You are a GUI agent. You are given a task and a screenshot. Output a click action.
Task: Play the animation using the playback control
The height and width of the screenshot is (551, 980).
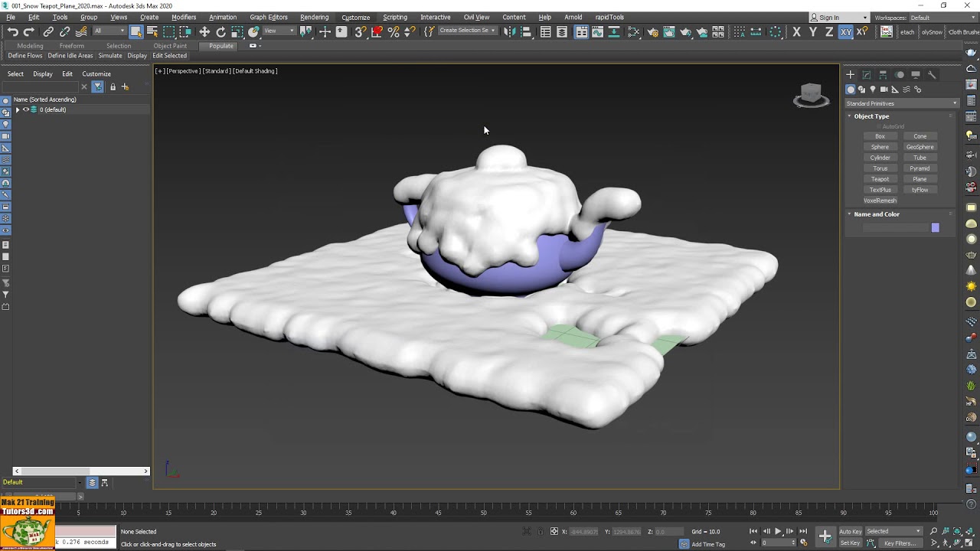tap(778, 531)
